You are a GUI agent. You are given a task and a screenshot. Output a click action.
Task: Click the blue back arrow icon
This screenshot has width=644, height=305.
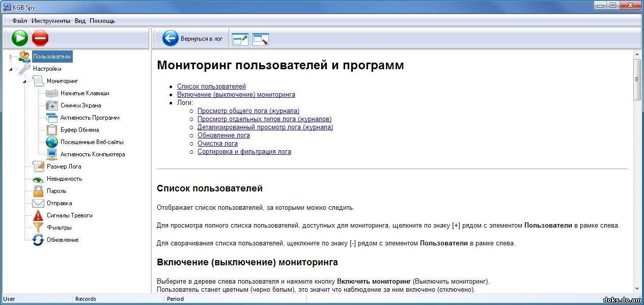tap(171, 38)
